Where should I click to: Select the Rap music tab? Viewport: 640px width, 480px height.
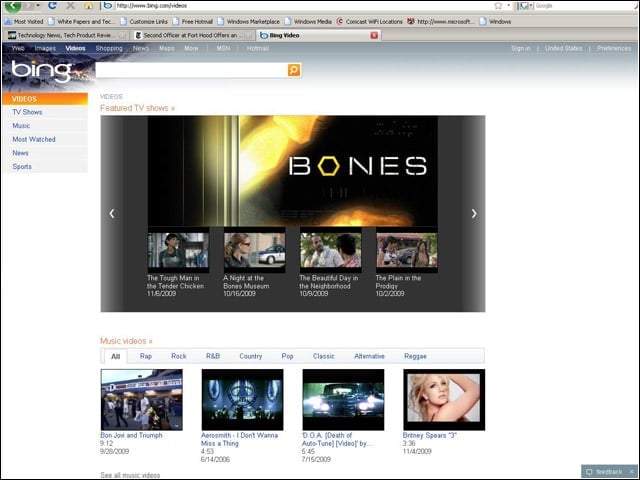(x=146, y=356)
